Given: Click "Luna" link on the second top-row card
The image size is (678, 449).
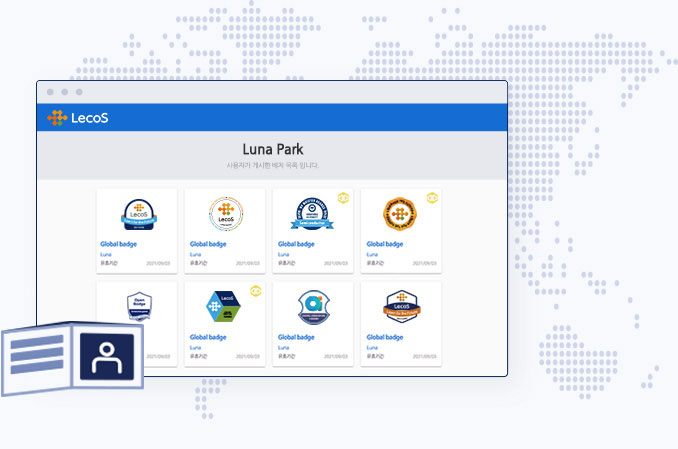Looking at the screenshot, I should 195,254.
